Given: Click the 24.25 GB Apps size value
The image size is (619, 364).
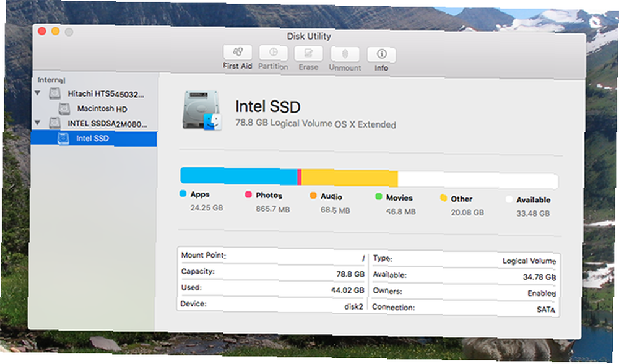Looking at the screenshot, I should point(207,207).
